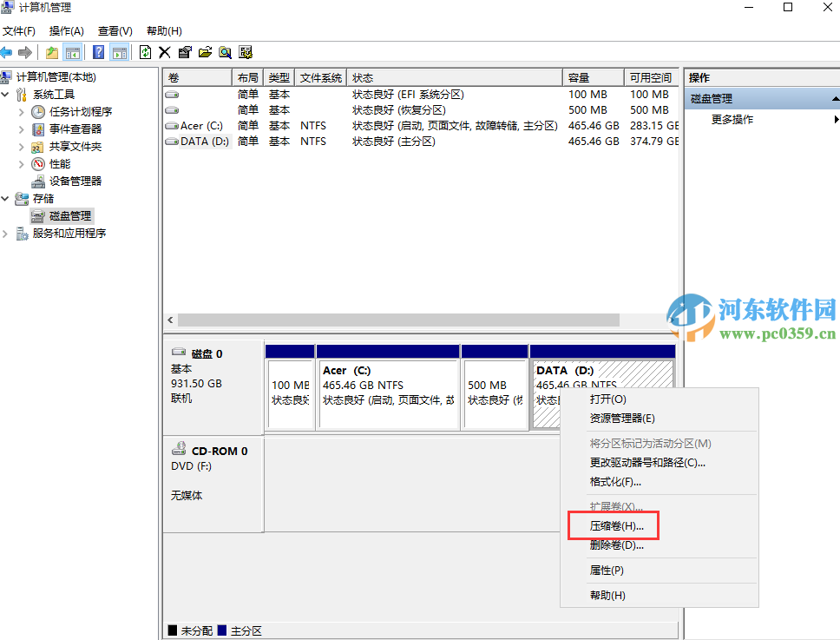Click the refresh icon on the toolbar
The width and height of the screenshot is (840, 640).
[x=144, y=51]
